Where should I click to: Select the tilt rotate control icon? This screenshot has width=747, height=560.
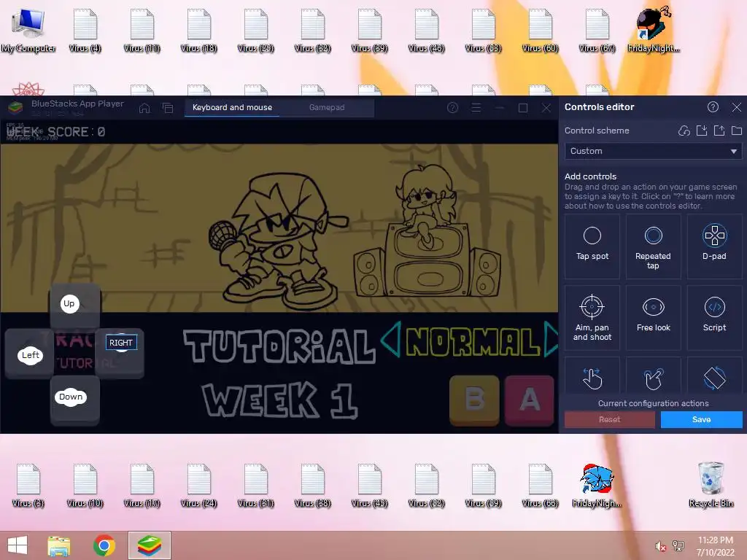click(714, 378)
